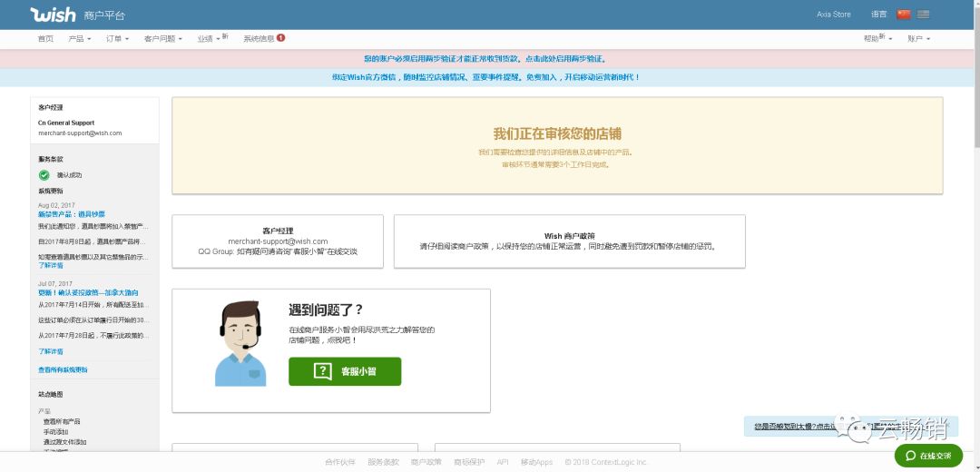Open the Wish 商户政策 card
The width and height of the screenshot is (980, 472).
[569, 241]
